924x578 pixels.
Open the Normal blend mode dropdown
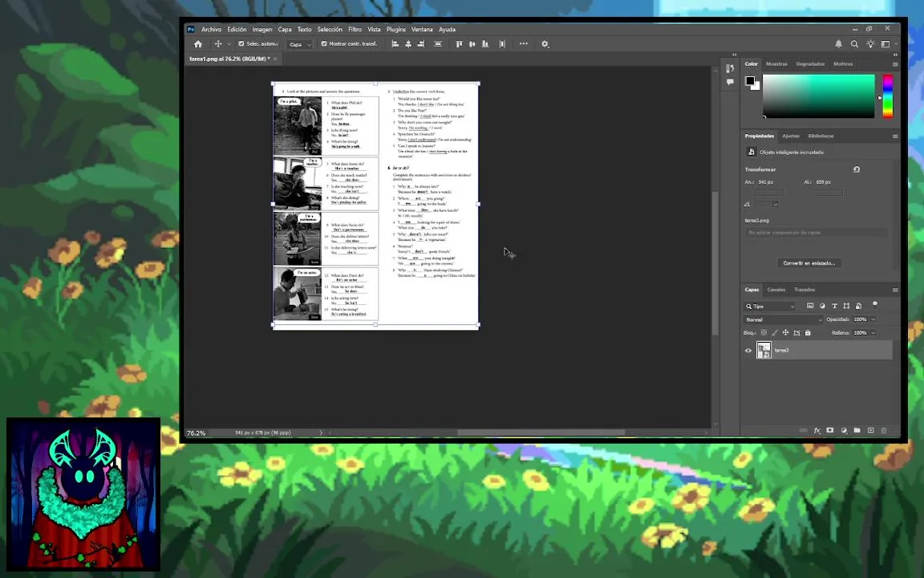[784, 320]
